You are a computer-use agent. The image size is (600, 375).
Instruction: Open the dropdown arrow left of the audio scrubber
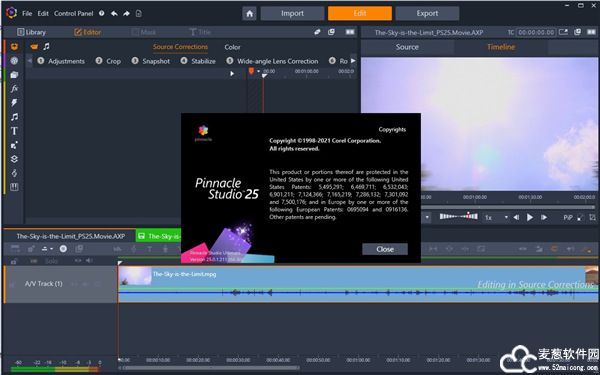tap(427, 217)
